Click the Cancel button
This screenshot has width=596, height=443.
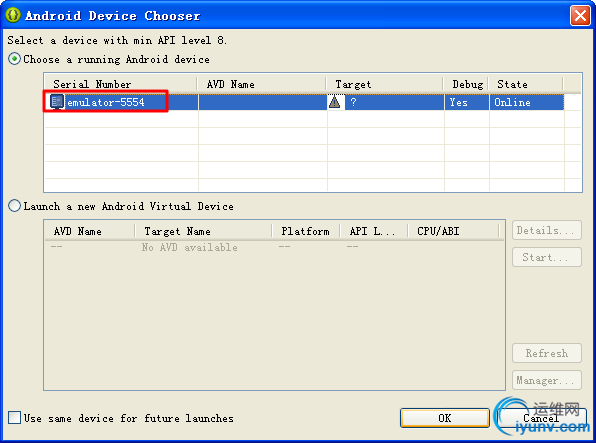(541, 418)
